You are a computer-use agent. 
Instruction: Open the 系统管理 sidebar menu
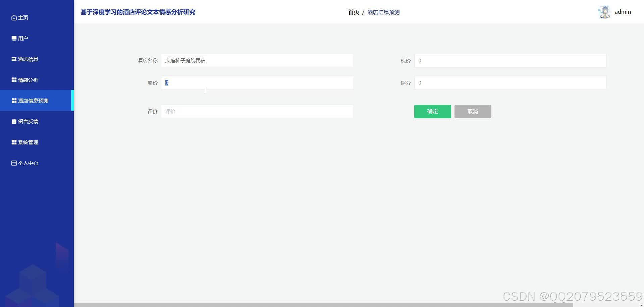37,142
